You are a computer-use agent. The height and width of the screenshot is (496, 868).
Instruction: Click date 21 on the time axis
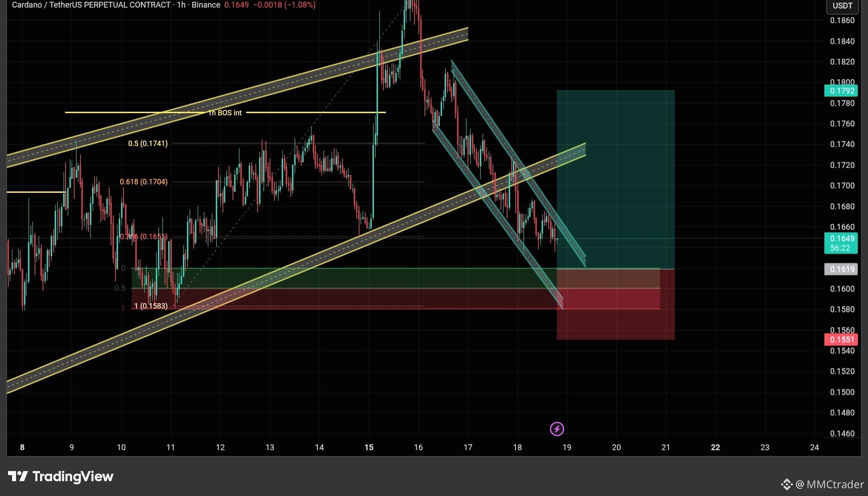[666, 447]
